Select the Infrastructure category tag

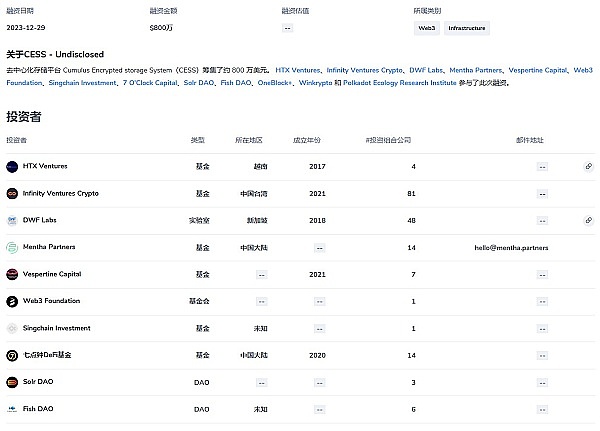click(x=467, y=29)
